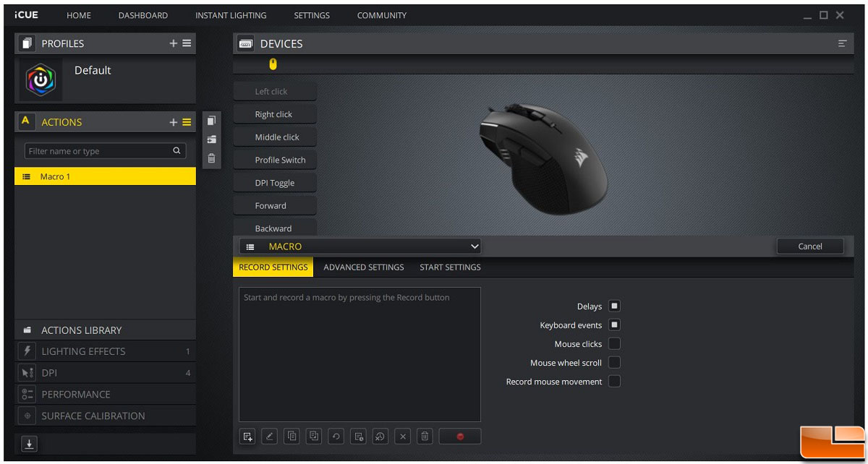The width and height of the screenshot is (868, 464).
Task: Open Instant Lighting menu
Action: pos(231,15)
